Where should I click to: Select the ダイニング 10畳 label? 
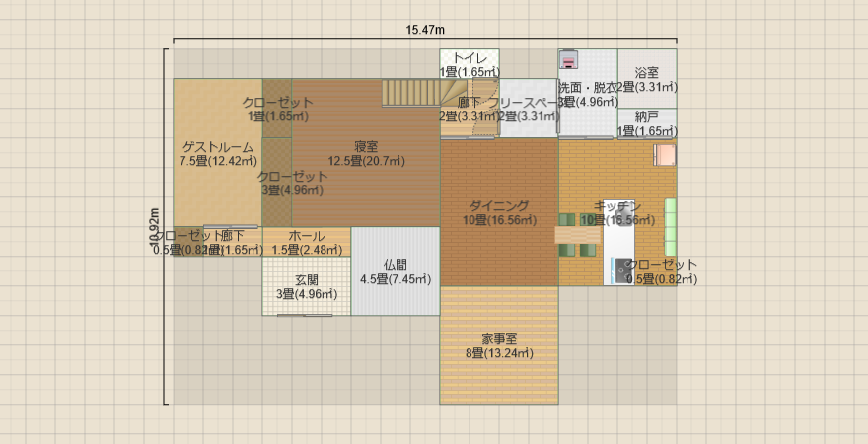(499, 212)
